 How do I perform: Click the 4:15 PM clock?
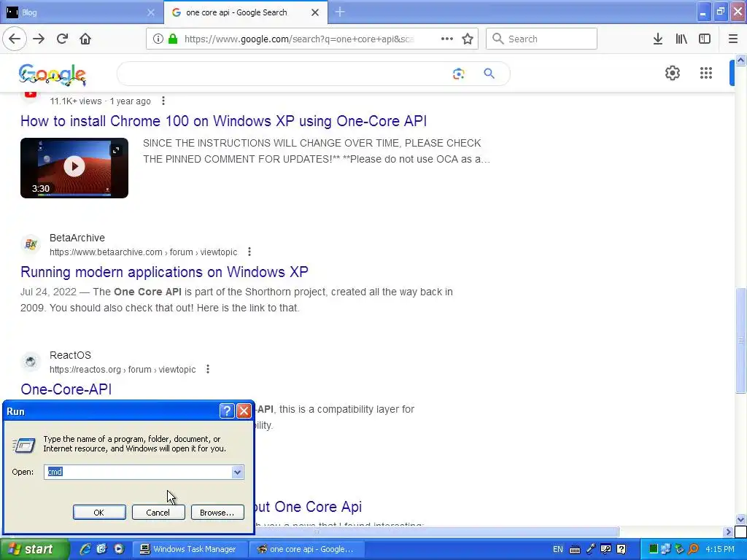[x=720, y=549]
